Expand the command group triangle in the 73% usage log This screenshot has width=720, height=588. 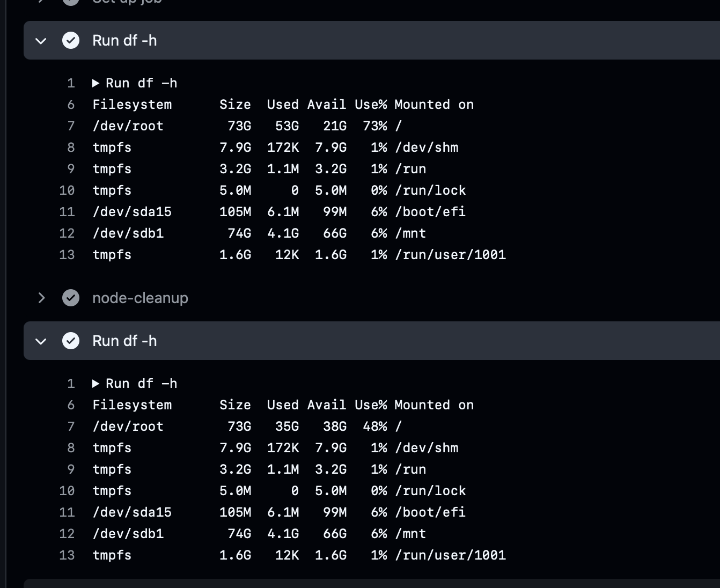click(95, 83)
